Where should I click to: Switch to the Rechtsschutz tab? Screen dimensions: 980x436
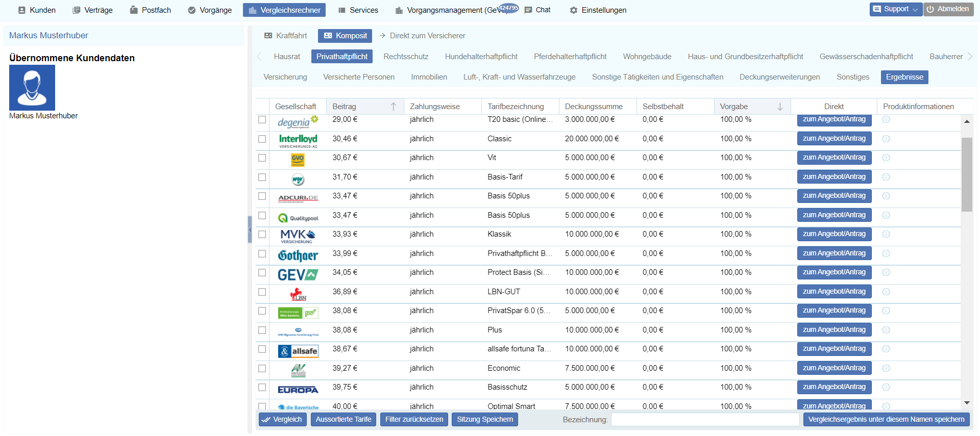click(406, 57)
